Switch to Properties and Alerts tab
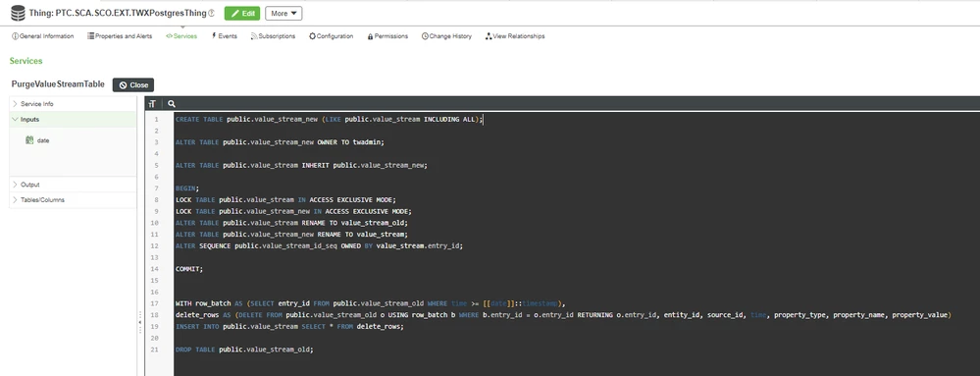The width and height of the screenshot is (980, 376). point(120,36)
